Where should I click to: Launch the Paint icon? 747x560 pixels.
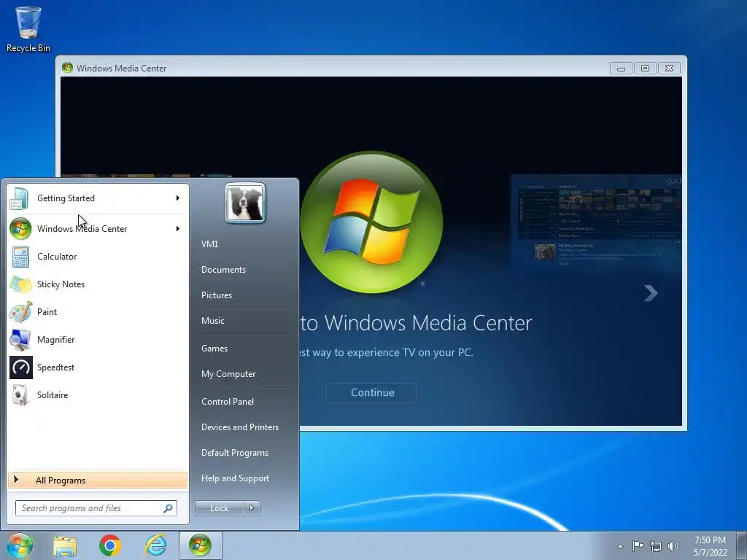(x=20, y=312)
